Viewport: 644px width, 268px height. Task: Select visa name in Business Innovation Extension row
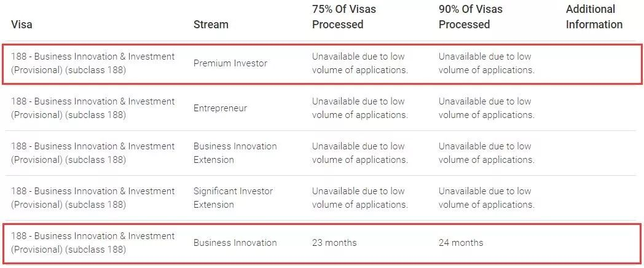(x=93, y=153)
